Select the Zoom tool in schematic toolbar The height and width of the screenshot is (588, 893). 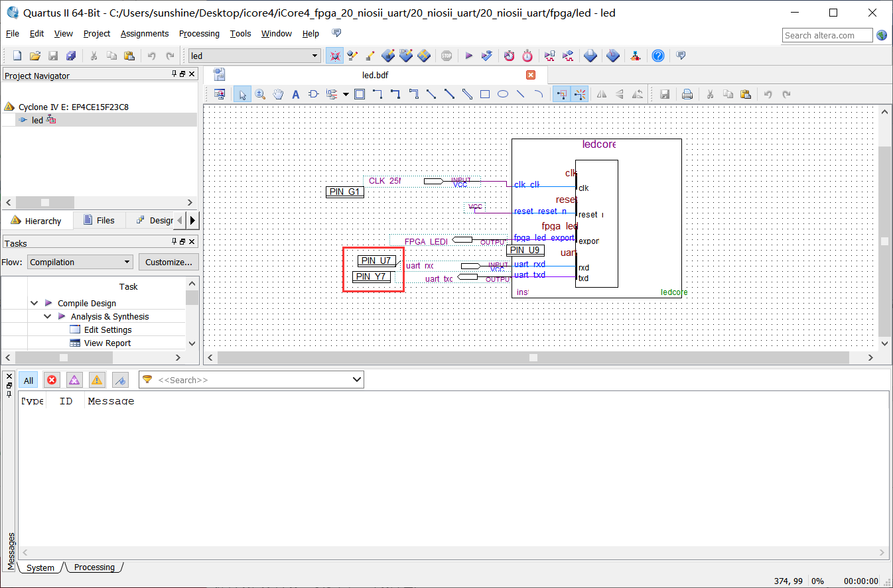click(260, 94)
